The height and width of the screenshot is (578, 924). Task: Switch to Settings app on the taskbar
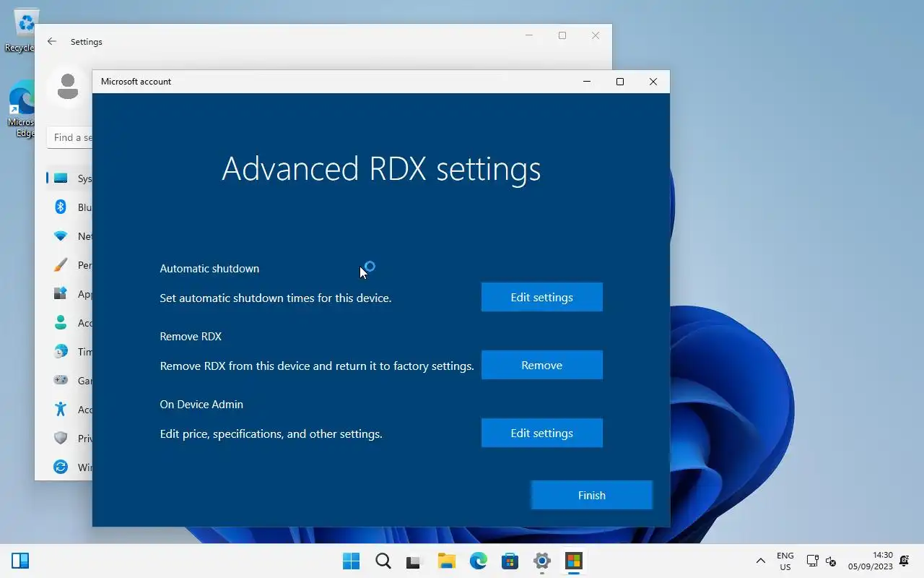[x=542, y=561]
